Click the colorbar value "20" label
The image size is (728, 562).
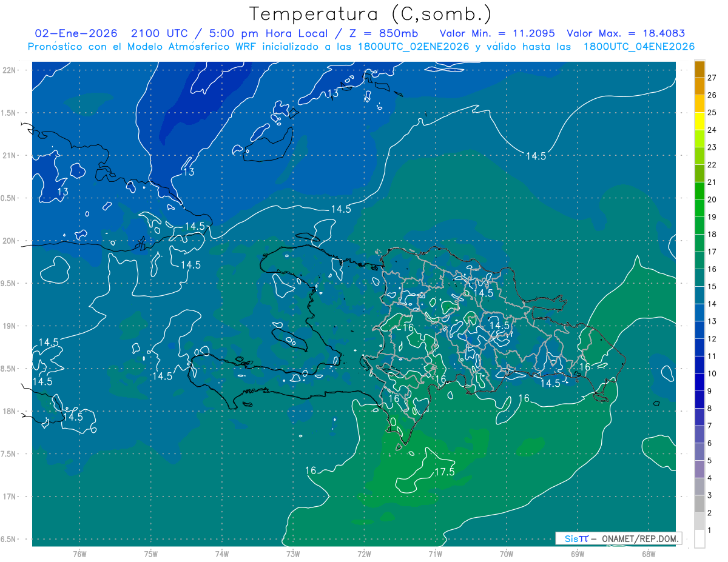[x=712, y=199]
